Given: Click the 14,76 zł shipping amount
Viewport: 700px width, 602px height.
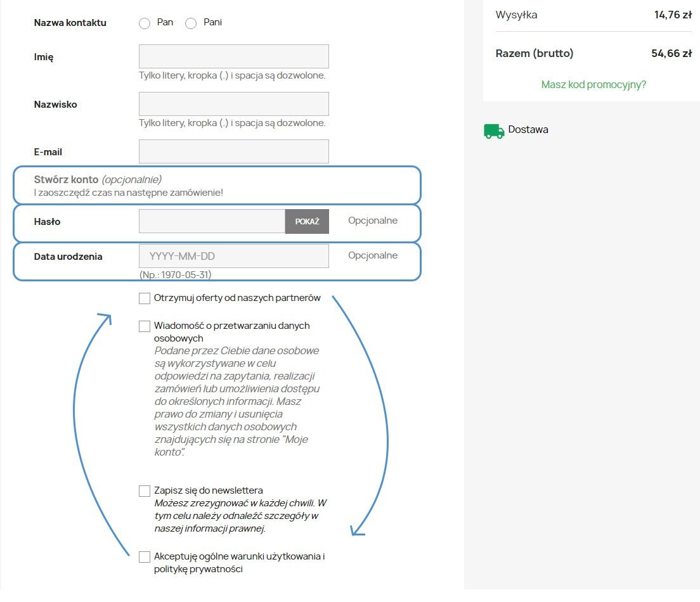Looking at the screenshot, I should pyautogui.click(x=673, y=15).
